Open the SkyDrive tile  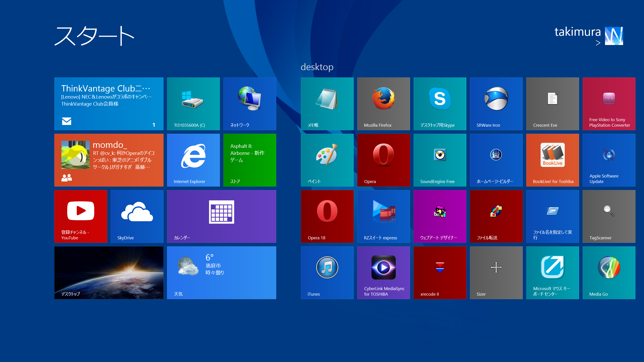tap(137, 216)
